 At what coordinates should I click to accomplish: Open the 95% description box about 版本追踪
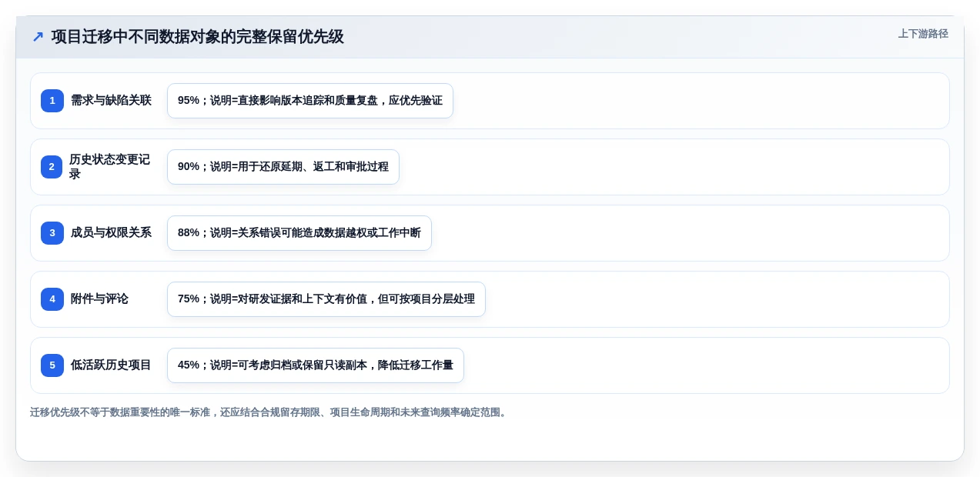310,101
